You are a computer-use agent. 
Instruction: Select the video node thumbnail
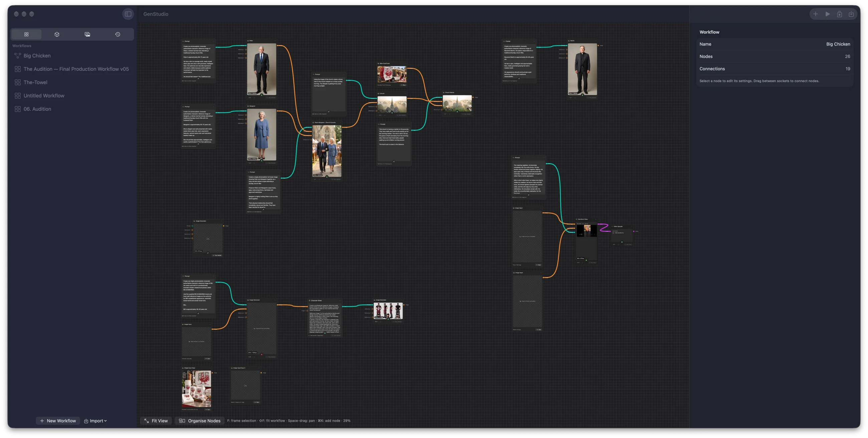(586, 231)
